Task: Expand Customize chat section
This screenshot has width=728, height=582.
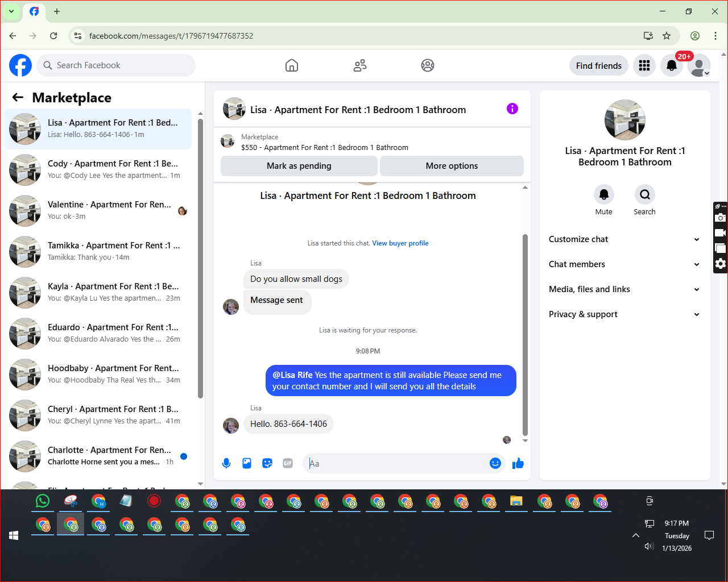Action: pyautogui.click(x=624, y=239)
